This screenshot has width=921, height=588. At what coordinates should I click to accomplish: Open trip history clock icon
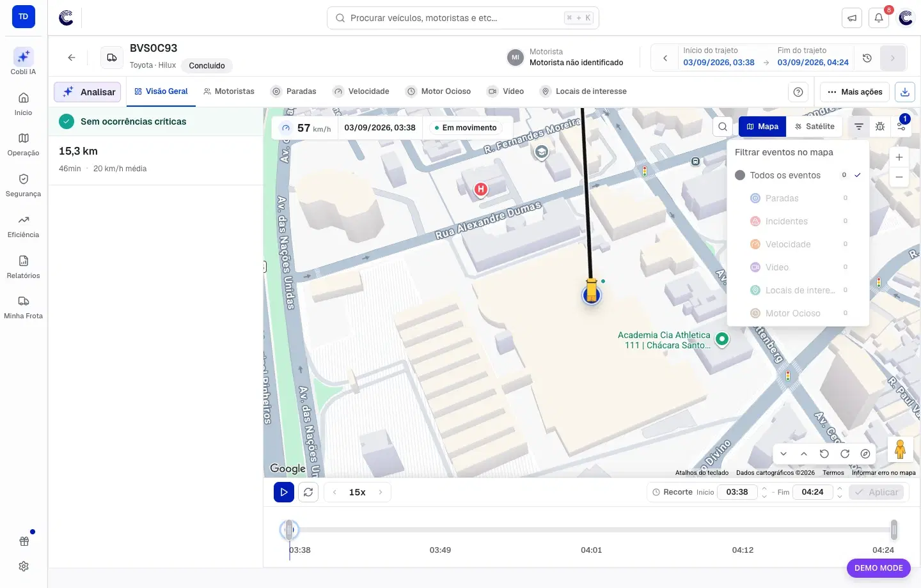(867, 58)
